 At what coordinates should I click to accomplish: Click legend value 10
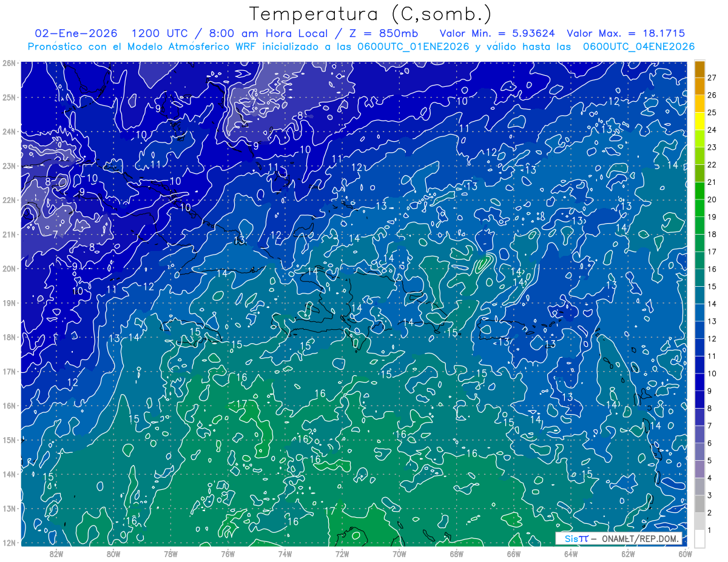(712, 373)
